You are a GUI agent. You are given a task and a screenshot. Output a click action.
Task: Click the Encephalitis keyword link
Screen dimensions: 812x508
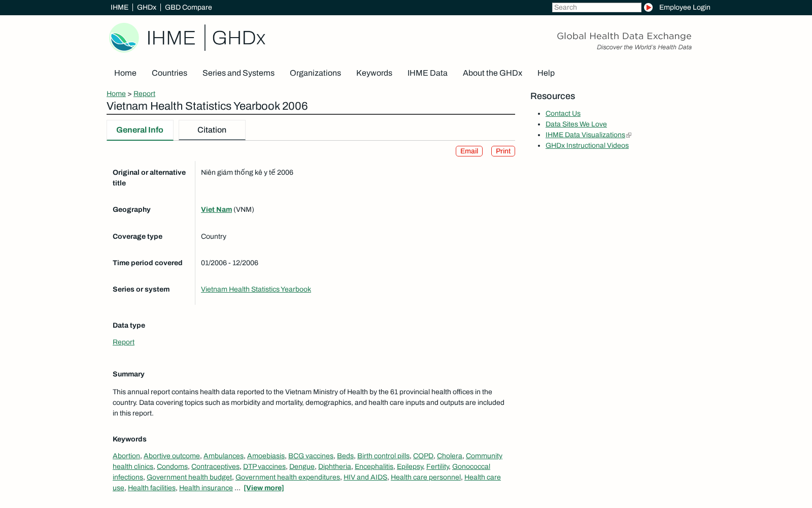(374, 467)
